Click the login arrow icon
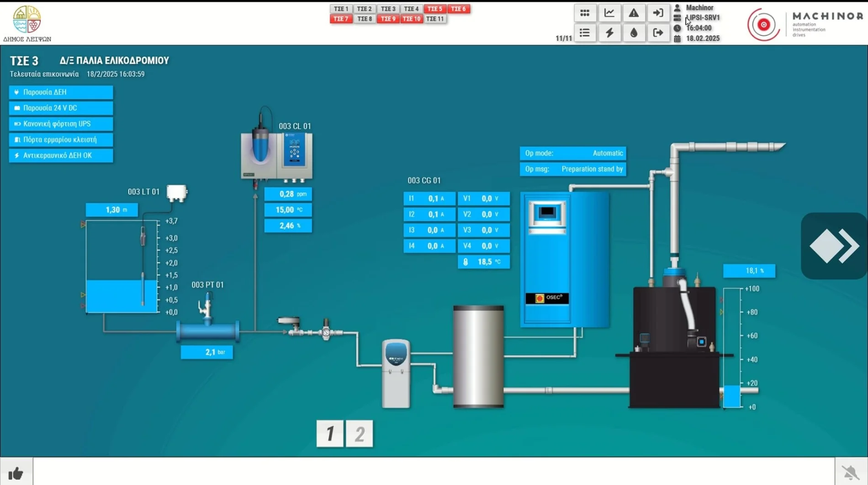Image resolution: width=868 pixels, height=485 pixels. pos(658,13)
